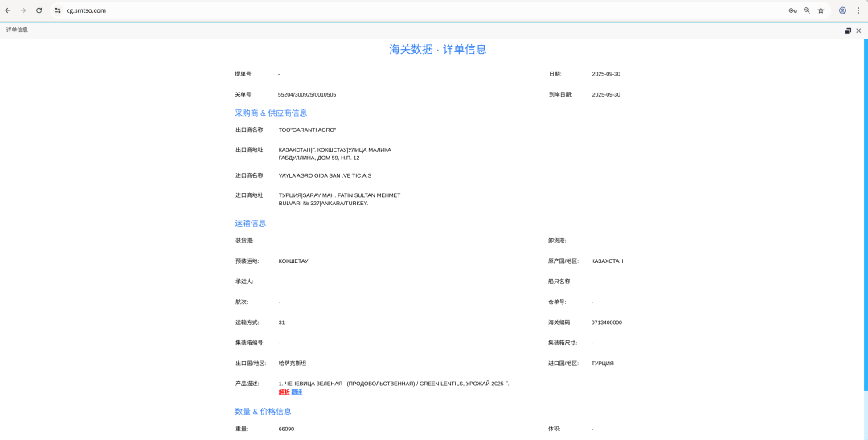This screenshot has height=440, width=868.
Task: Open the browser profile icon
Action: [x=842, y=10]
